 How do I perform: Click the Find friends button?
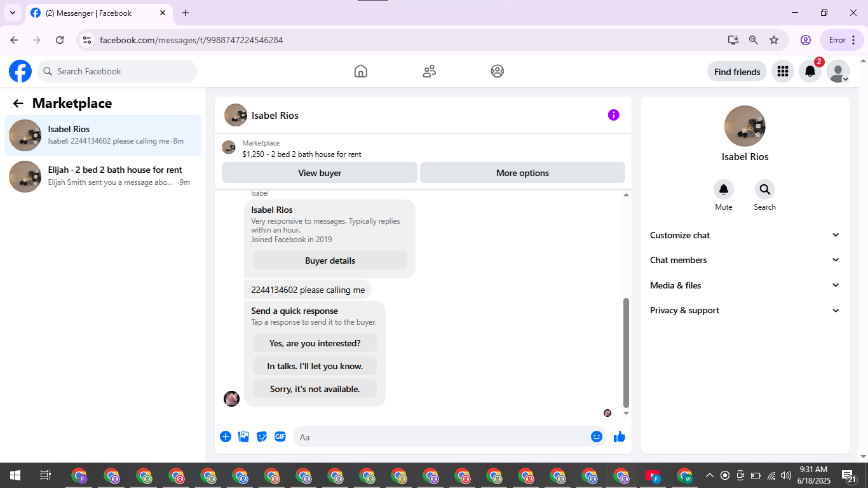[x=737, y=72]
